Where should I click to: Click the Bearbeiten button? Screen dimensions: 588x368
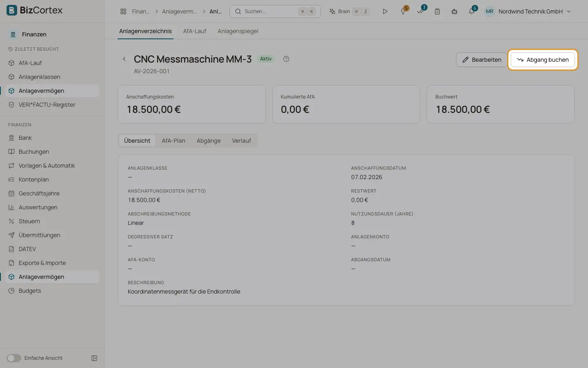click(481, 60)
